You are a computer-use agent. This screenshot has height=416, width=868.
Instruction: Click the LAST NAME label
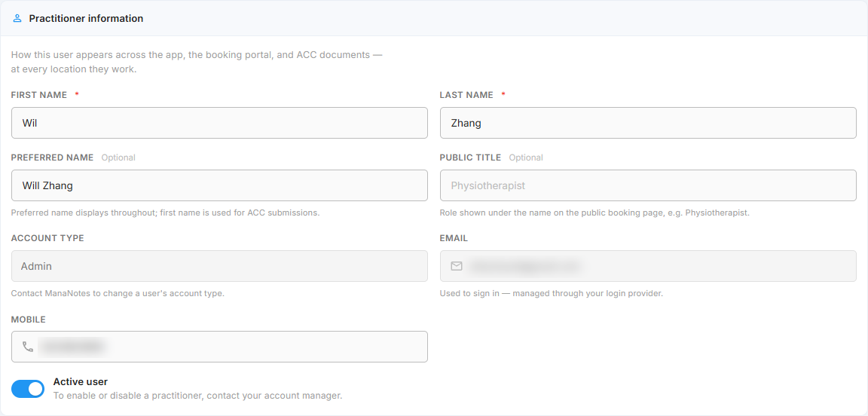pos(466,95)
